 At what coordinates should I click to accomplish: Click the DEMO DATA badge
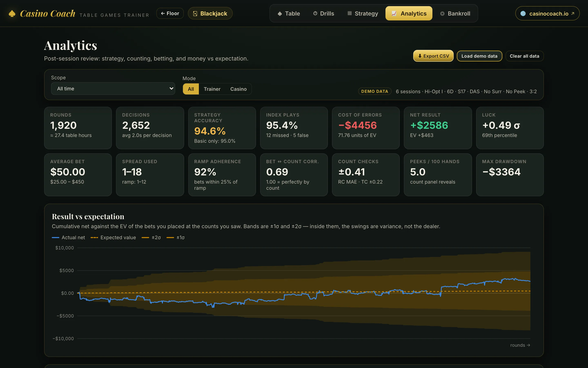[374, 91]
